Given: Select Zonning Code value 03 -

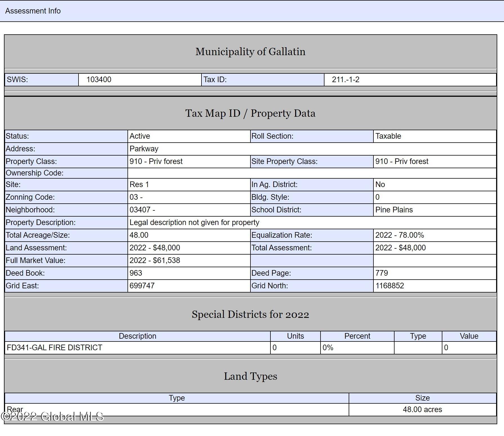Looking at the screenshot, I should click(x=136, y=197).
